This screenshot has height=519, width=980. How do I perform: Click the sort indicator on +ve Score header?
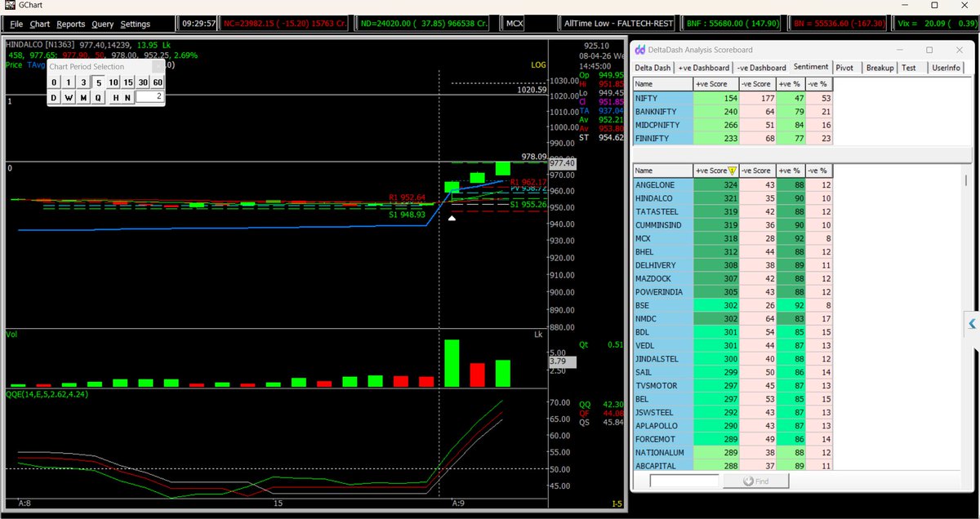(x=733, y=171)
